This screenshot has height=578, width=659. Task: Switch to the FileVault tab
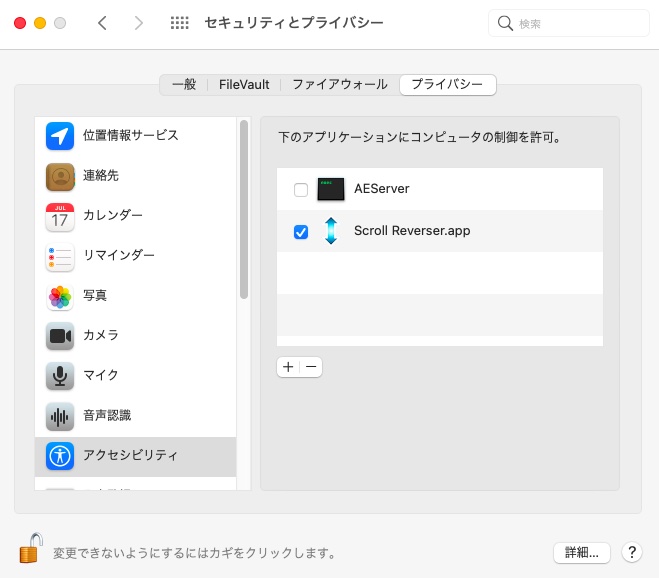(244, 84)
